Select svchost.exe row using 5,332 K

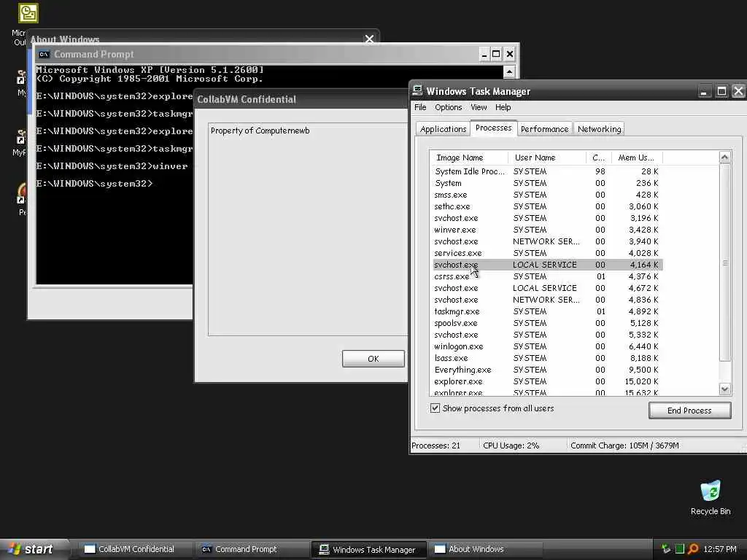tap(546, 335)
